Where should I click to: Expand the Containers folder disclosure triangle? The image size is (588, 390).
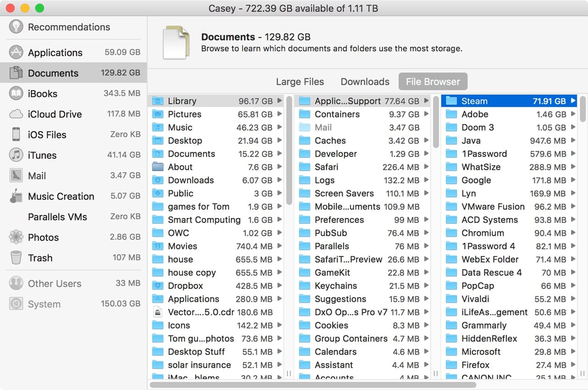[426, 114]
